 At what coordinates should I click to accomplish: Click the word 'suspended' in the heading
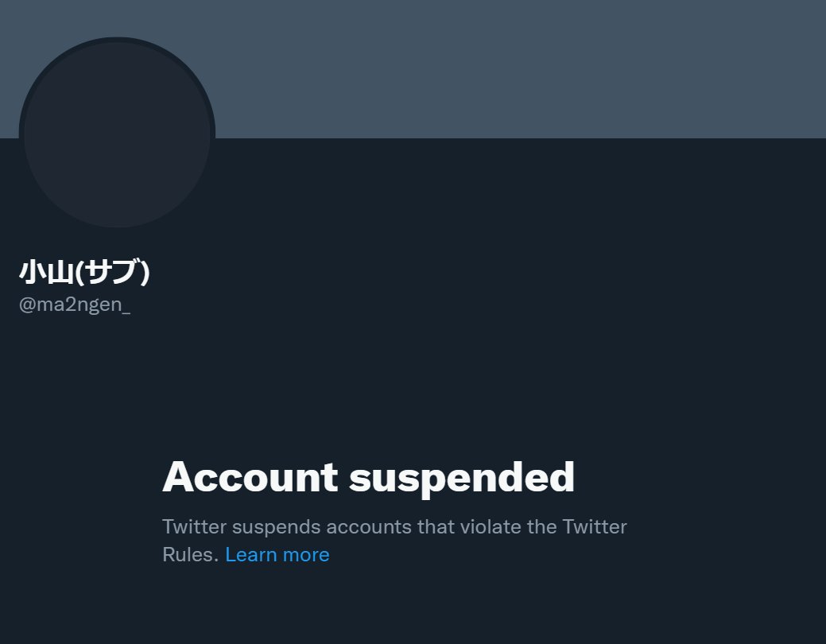tap(461, 479)
